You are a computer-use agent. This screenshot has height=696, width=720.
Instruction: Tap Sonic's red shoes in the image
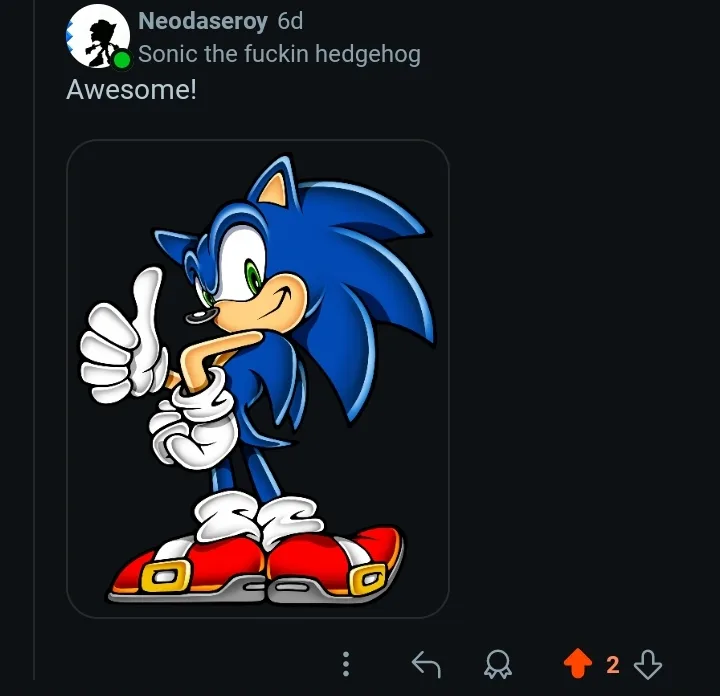pyautogui.click(x=257, y=565)
